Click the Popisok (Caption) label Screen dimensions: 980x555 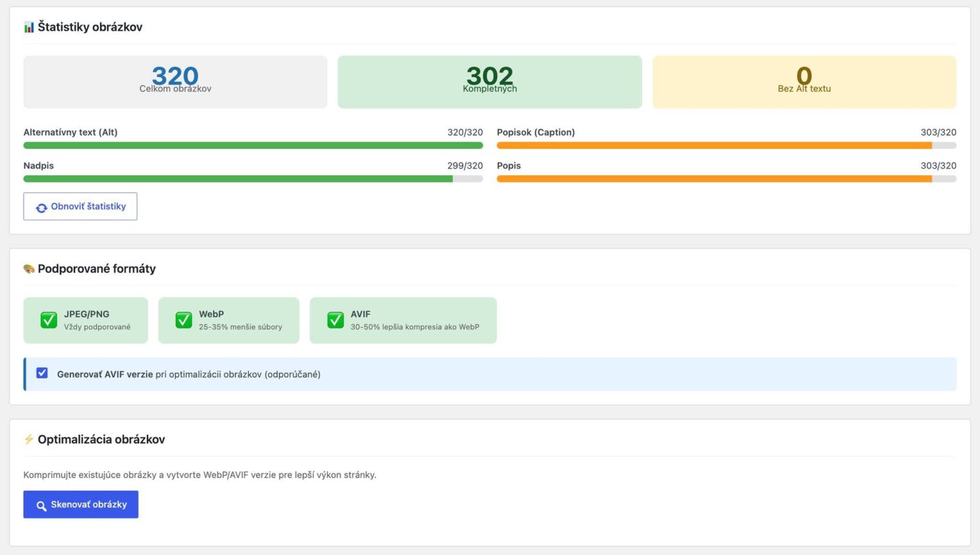pyautogui.click(x=536, y=132)
